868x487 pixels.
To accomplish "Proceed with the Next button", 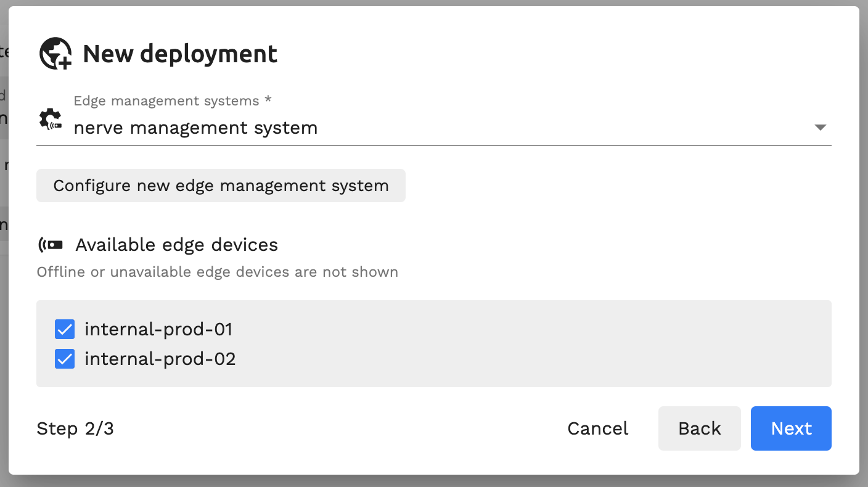I will point(791,428).
